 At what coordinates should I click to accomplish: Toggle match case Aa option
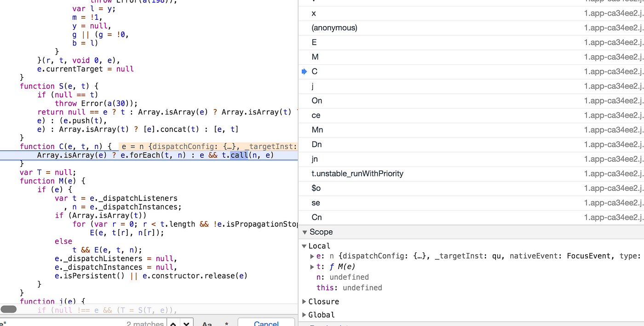tap(207, 324)
